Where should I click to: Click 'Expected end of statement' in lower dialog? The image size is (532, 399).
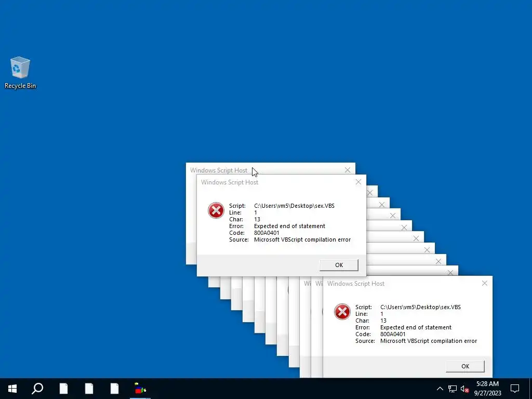416,327
